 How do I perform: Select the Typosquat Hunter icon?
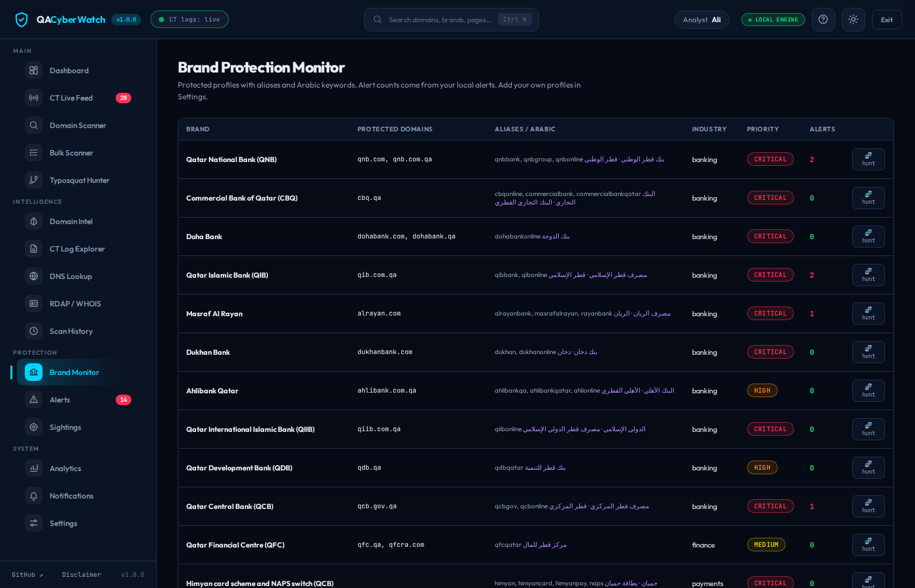[x=33, y=180]
